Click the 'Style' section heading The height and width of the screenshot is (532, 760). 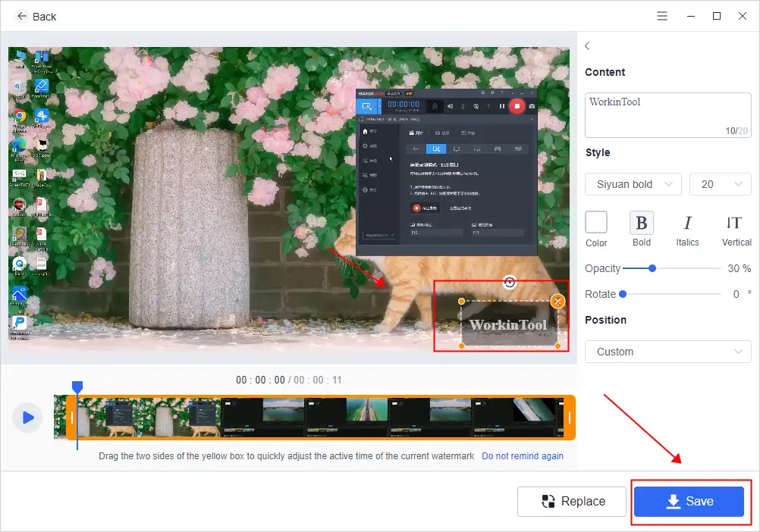click(598, 152)
